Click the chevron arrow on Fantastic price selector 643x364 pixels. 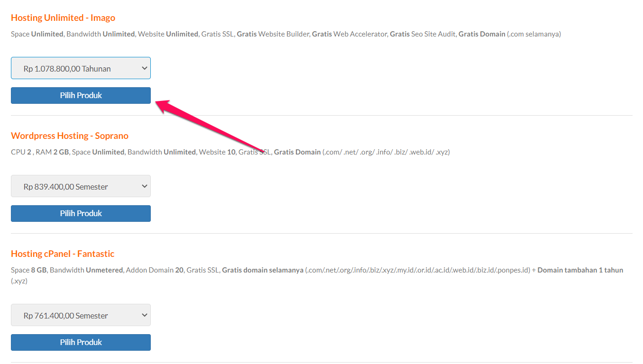(145, 315)
